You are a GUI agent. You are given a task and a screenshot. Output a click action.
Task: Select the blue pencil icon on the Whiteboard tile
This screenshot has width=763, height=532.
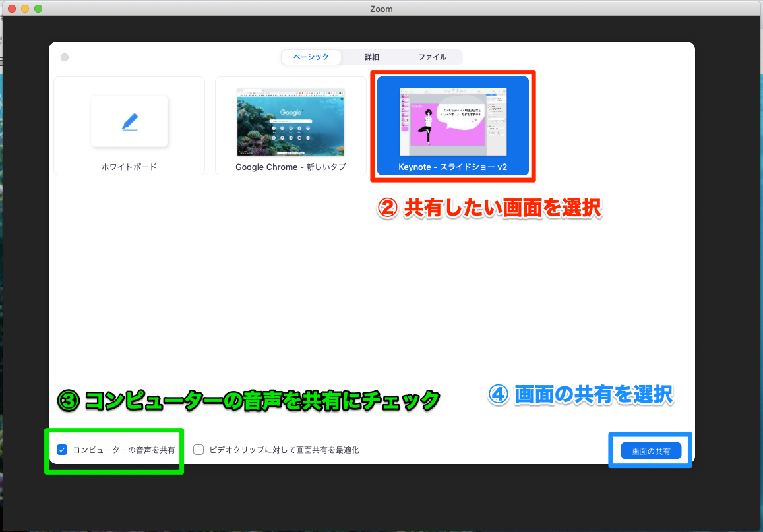click(129, 122)
